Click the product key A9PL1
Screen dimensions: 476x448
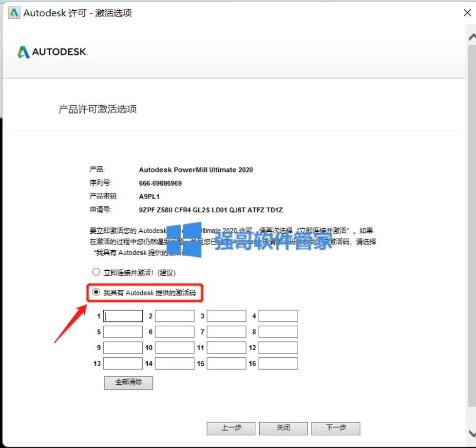(150, 197)
